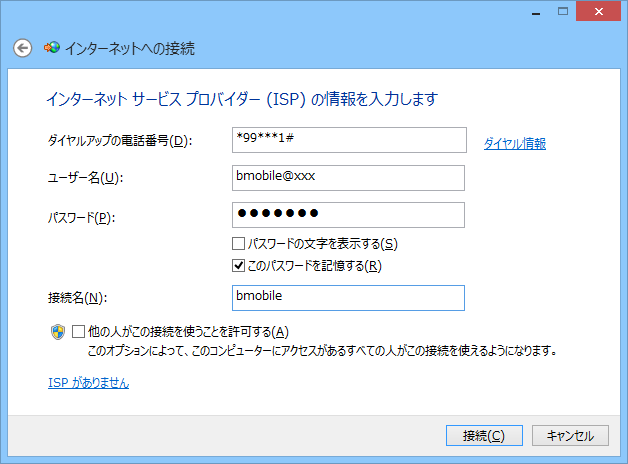The height and width of the screenshot is (464, 628).
Task: Click the 接続名(N) label
Action: click(x=77, y=298)
